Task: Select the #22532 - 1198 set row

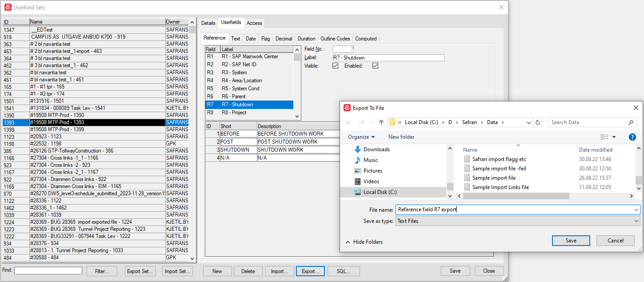Action: (x=96, y=144)
